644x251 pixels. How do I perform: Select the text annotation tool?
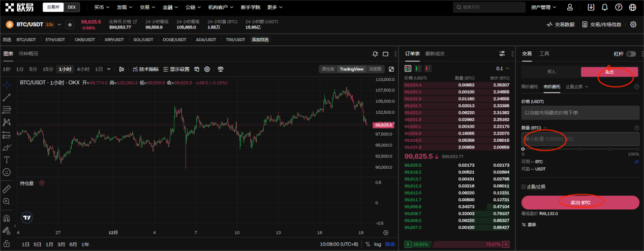[7, 160]
